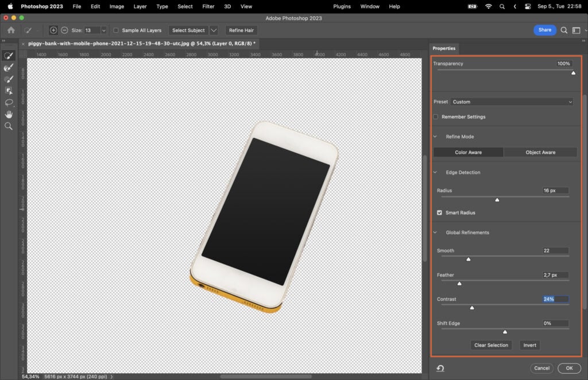Click the Refine Hair button
Image resolution: width=588 pixels, height=380 pixels.
[x=241, y=30]
